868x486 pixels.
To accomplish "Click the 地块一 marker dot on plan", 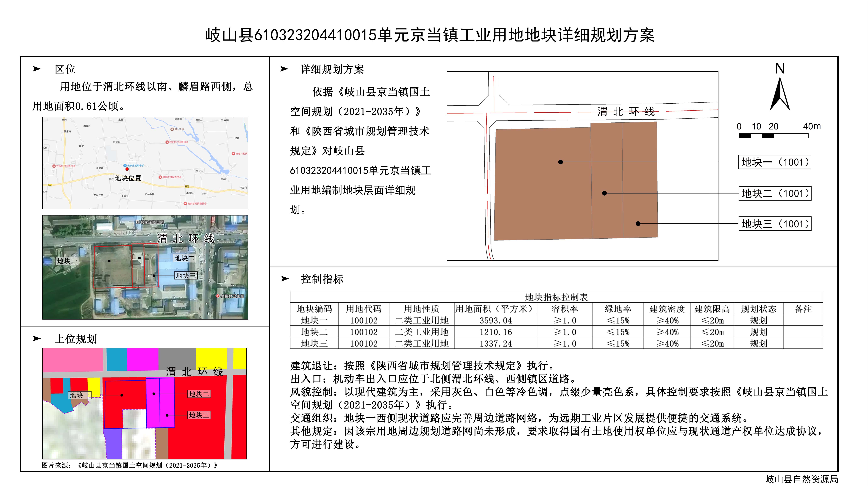I will (560, 162).
